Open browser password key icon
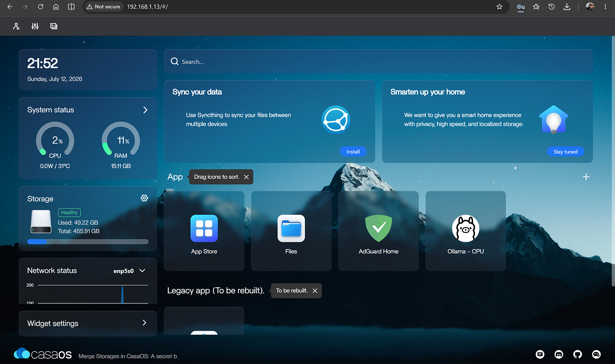 (x=521, y=7)
